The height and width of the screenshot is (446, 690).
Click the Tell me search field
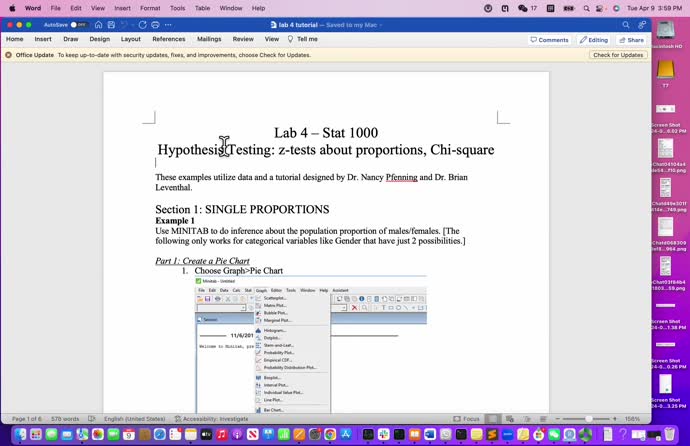pos(303,39)
